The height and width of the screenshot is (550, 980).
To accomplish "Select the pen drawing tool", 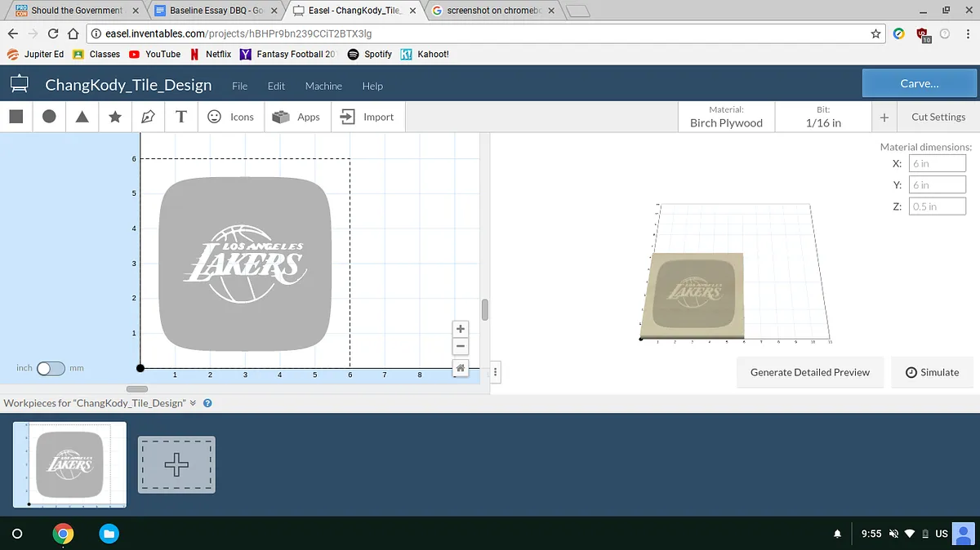I will [x=148, y=117].
